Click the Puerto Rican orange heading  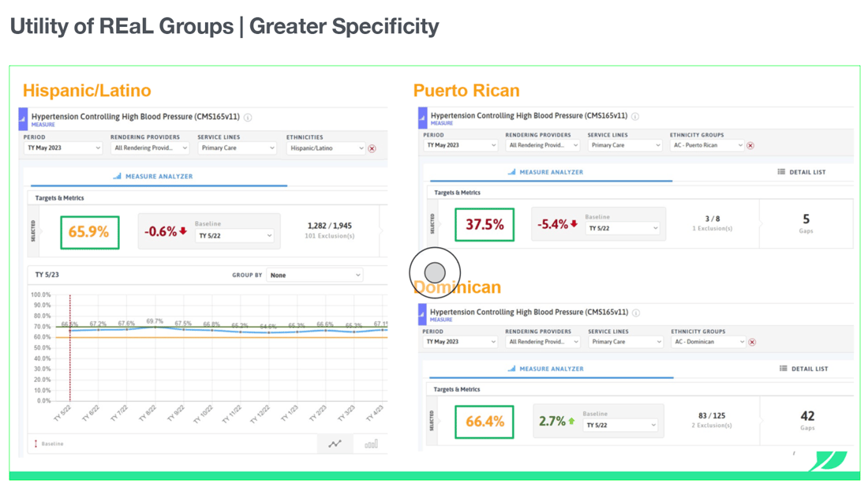tap(466, 90)
